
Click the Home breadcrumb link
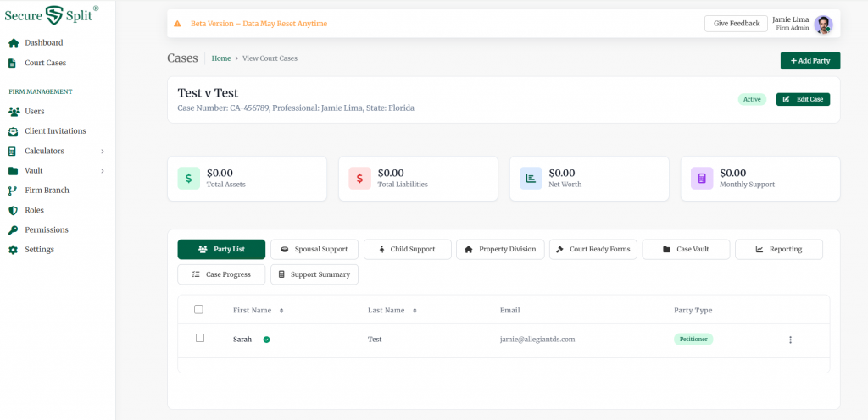click(221, 58)
